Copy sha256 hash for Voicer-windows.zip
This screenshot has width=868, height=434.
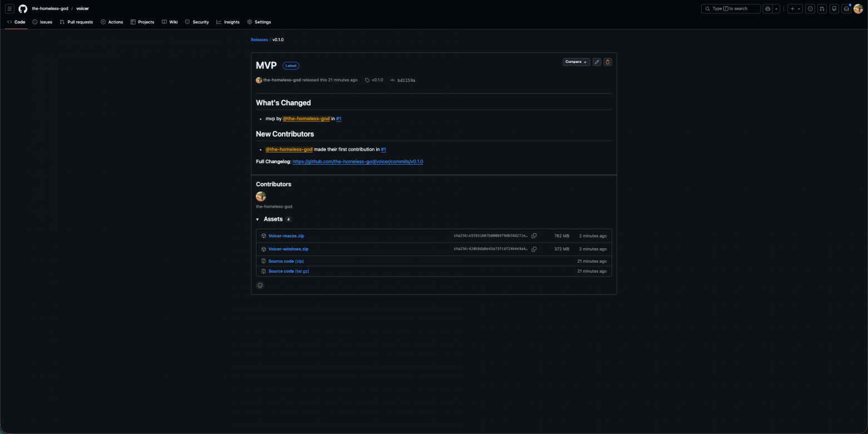[x=534, y=249]
